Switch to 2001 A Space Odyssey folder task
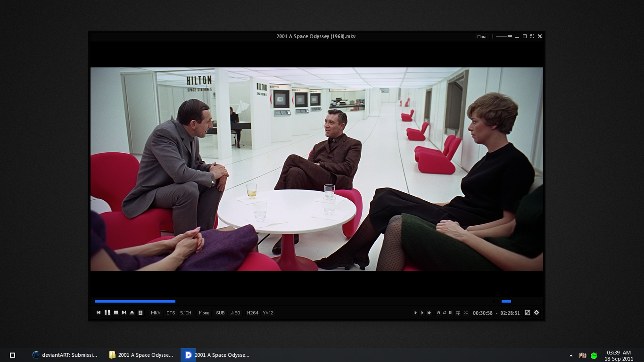The width and height of the screenshot is (644, 362). pos(141,355)
